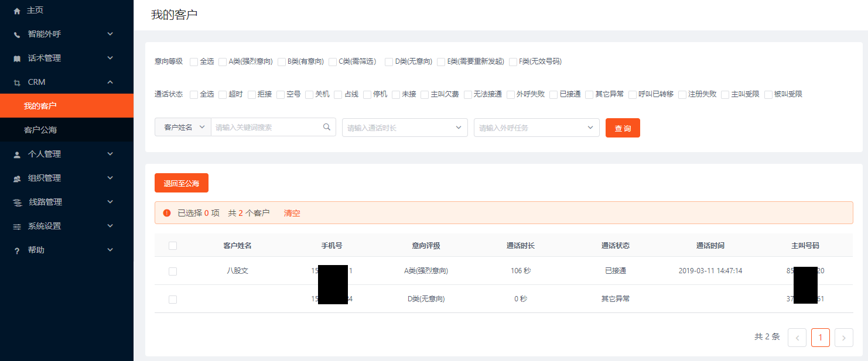Tick the table header select-all checkbox
Screen dimensions: 868x361
(173, 246)
